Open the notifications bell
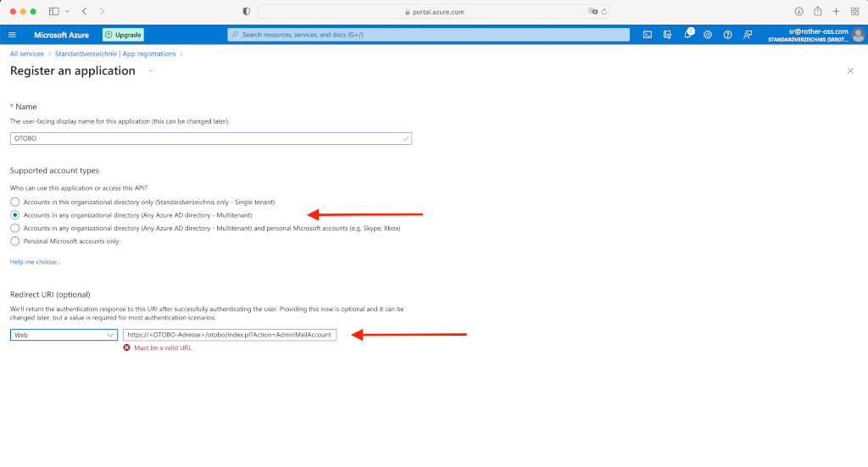The width and height of the screenshot is (868, 467). pyautogui.click(x=687, y=34)
